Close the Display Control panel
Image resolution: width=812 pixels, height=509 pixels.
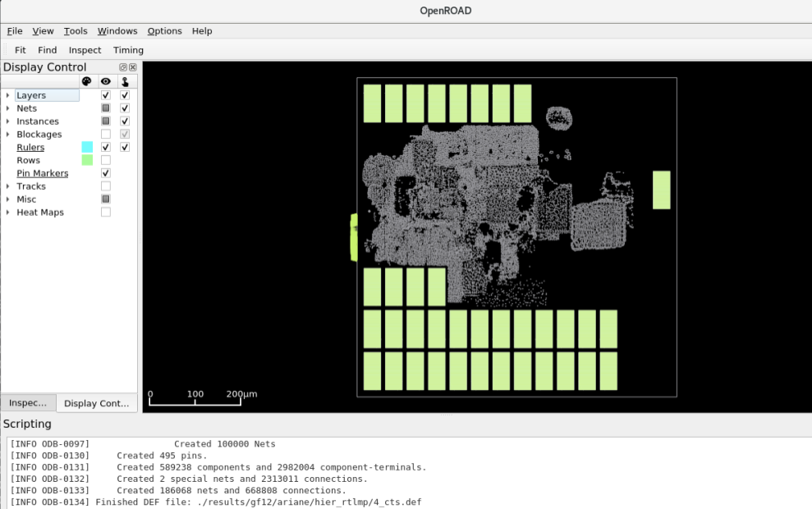coord(132,67)
